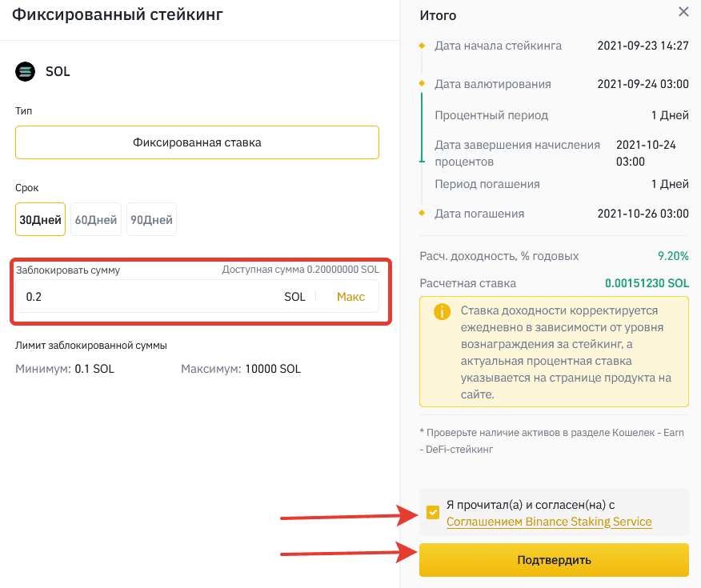Toggle the Binance Staking agreement checkbox

(433, 513)
